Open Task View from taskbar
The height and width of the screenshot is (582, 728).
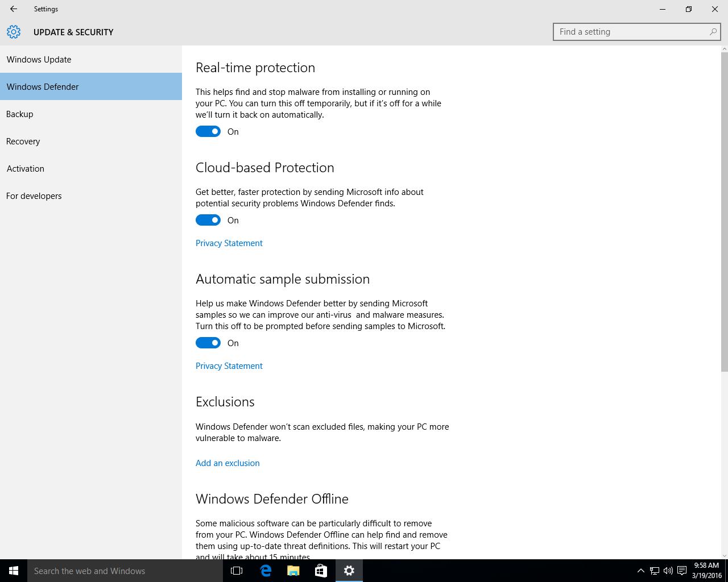[x=237, y=571]
